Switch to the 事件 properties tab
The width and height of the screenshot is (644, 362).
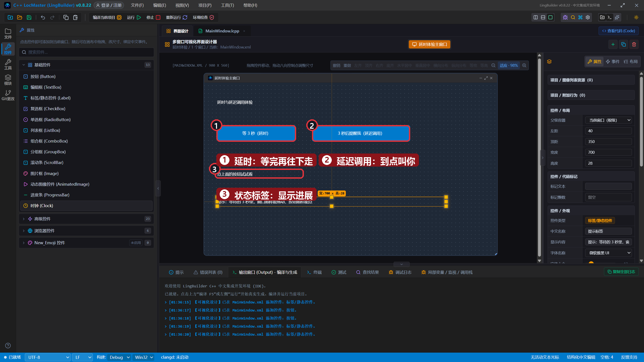pos(613,62)
